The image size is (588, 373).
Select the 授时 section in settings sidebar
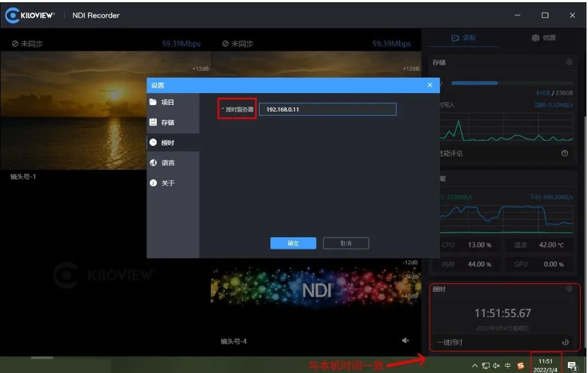[x=172, y=143]
